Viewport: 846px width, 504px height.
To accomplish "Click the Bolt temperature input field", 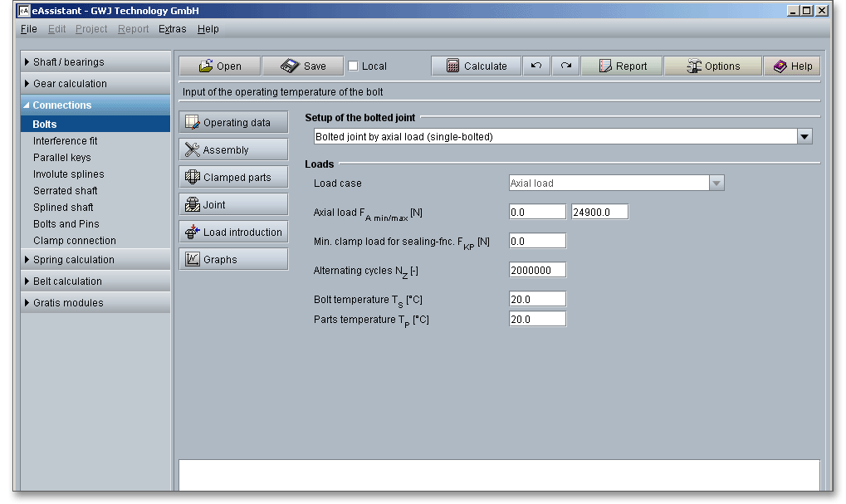I will click(x=537, y=299).
